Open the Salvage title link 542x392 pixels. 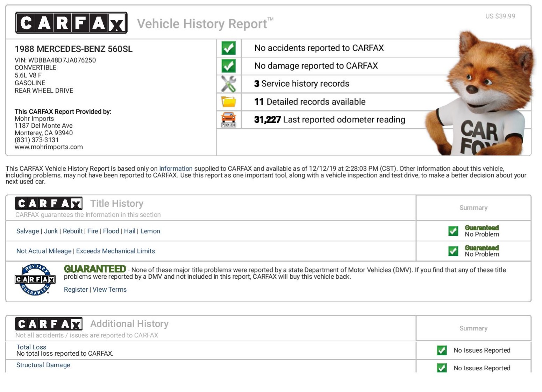[x=28, y=231]
